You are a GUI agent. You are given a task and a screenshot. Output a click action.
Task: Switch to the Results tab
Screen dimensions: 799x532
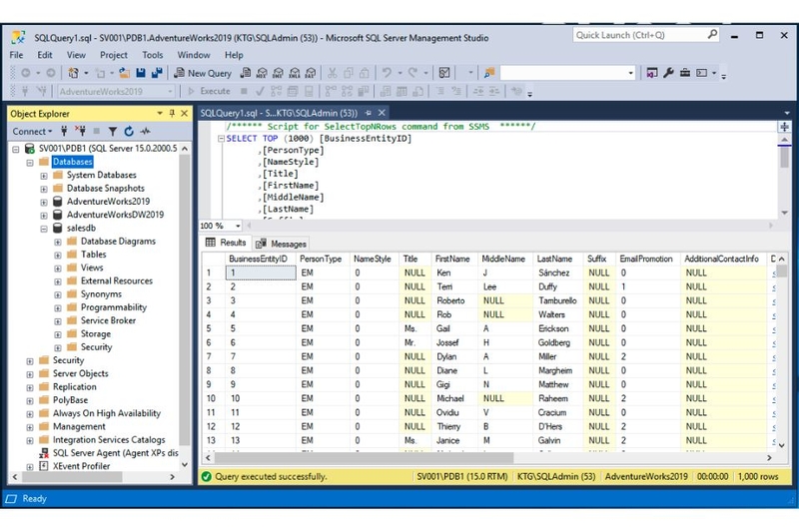point(226,243)
